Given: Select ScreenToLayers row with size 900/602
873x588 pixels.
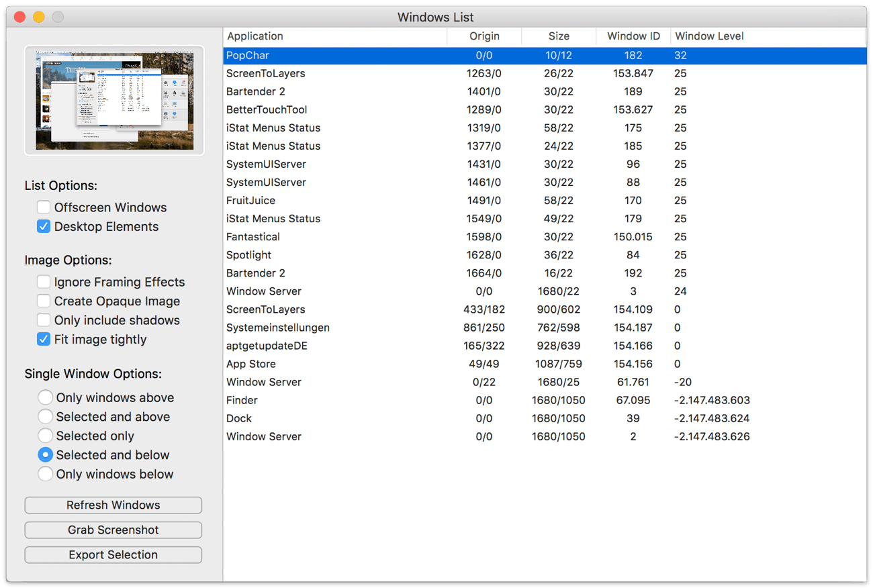Looking at the screenshot, I should (545, 309).
